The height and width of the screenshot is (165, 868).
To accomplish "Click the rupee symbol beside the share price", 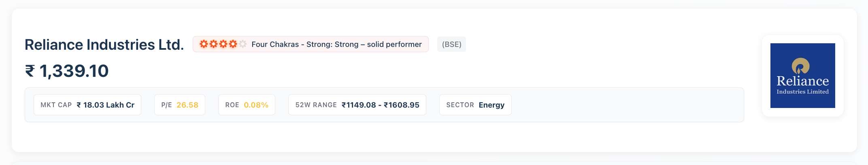I will (30, 71).
